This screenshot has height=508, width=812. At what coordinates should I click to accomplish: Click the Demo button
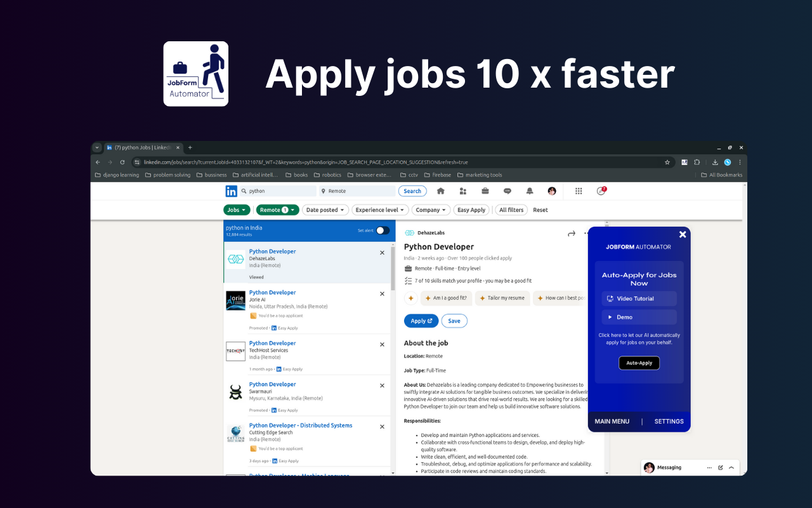click(x=639, y=317)
